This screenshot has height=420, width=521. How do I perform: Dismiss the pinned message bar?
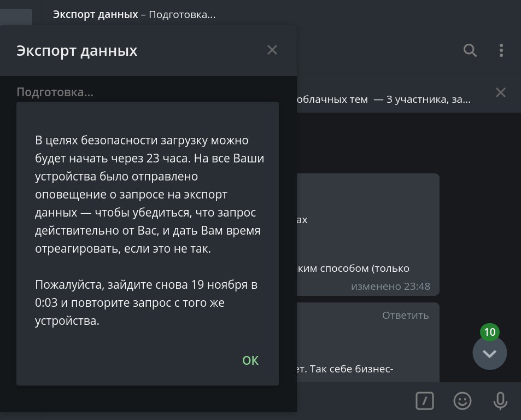[x=500, y=92]
